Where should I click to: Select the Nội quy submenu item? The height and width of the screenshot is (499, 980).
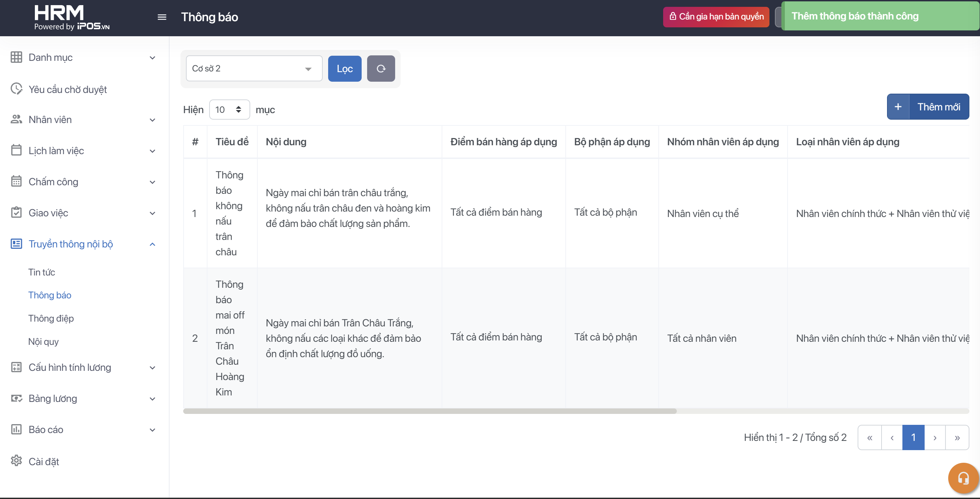(43, 341)
